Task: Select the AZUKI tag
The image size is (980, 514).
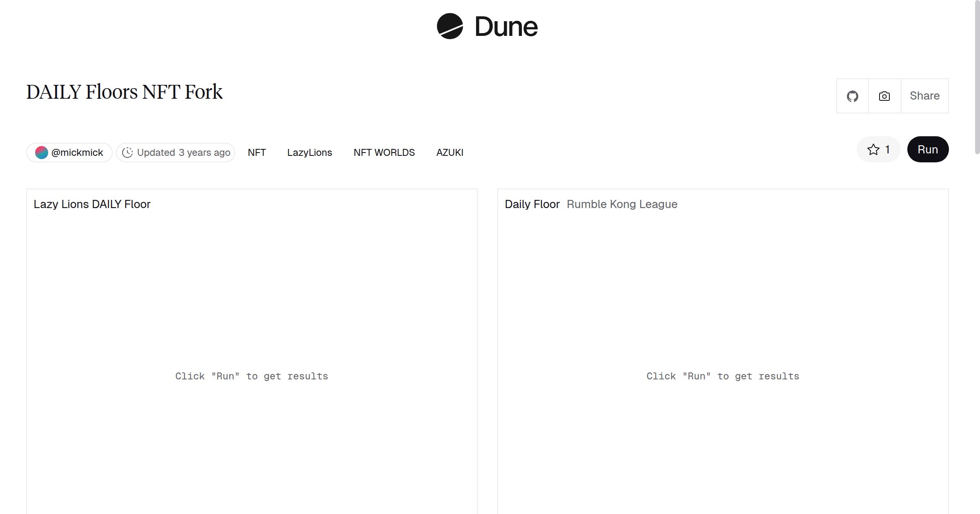Action: [450, 153]
